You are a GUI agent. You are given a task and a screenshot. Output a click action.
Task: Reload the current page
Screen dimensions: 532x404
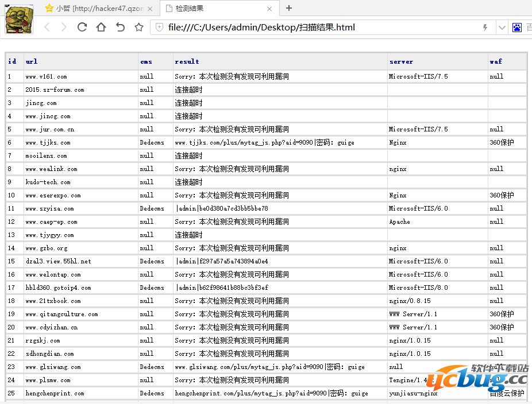coord(82,27)
